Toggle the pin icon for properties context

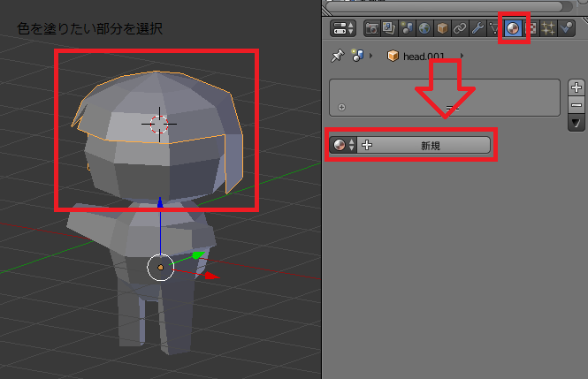pyautogui.click(x=338, y=57)
